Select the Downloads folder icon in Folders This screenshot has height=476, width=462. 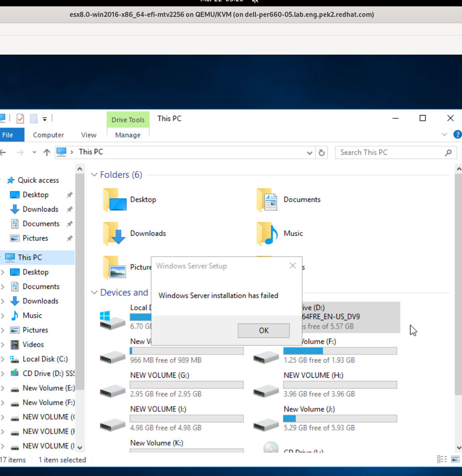pyautogui.click(x=114, y=233)
